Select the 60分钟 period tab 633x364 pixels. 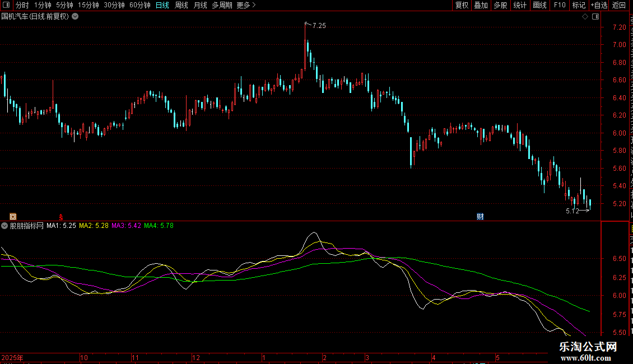click(139, 5)
